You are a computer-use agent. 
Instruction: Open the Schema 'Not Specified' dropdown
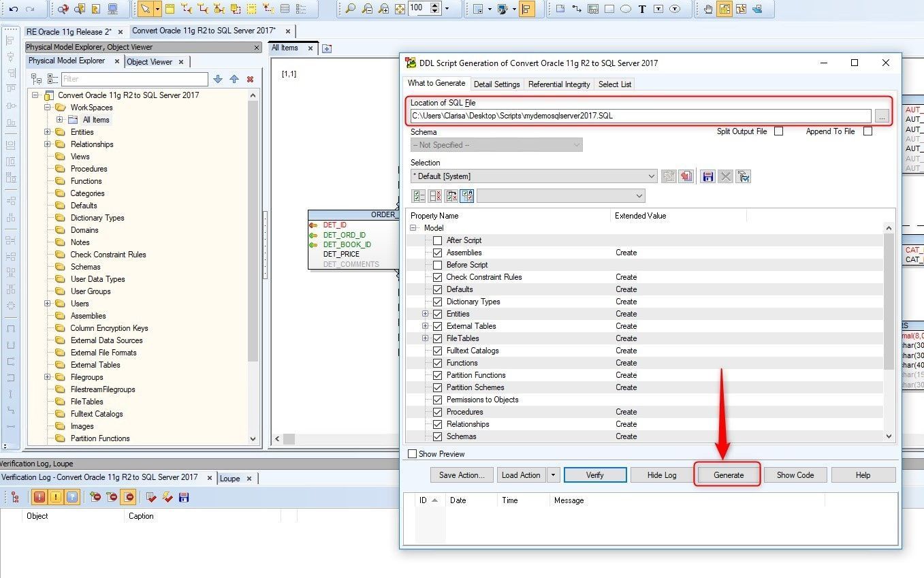496,145
